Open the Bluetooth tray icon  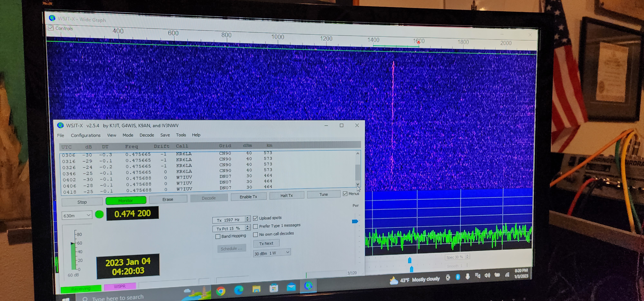pyautogui.click(x=458, y=277)
